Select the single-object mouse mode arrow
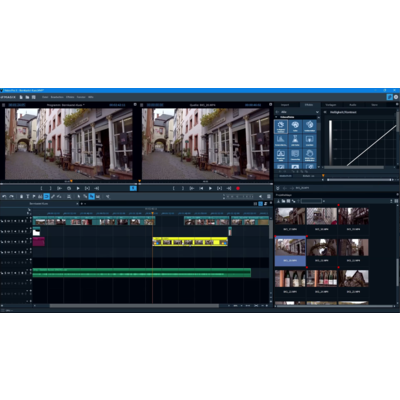The height and width of the screenshot is (400, 400). click(x=79, y=197)
